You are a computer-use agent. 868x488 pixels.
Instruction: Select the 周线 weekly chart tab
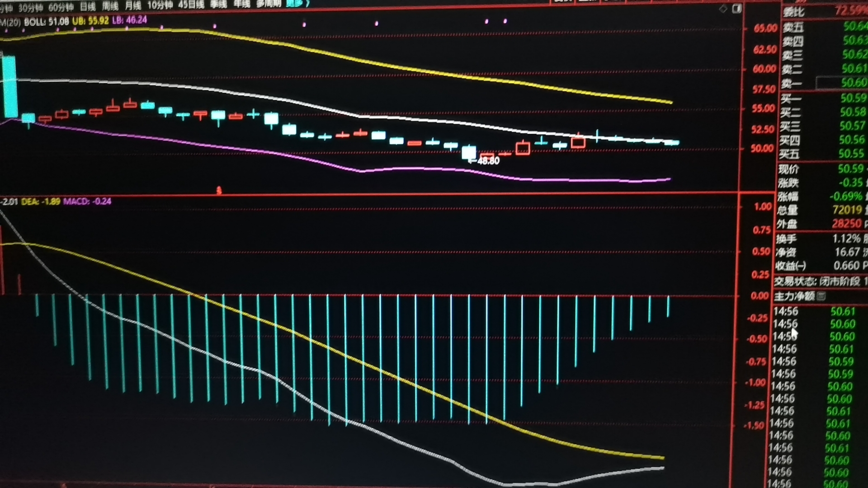click(x=110, y=6)
